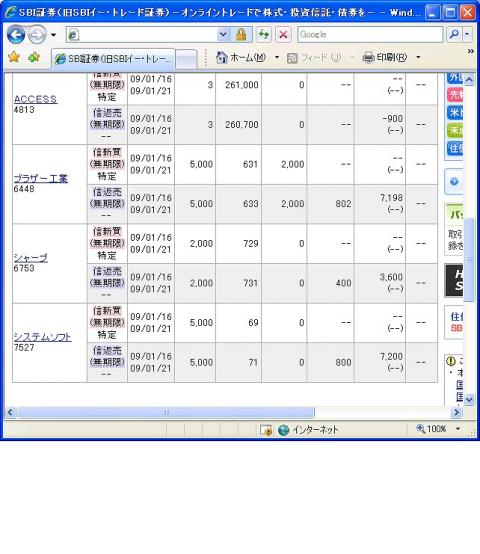Click the フィード feeds toolbar button

coord(314,58)
